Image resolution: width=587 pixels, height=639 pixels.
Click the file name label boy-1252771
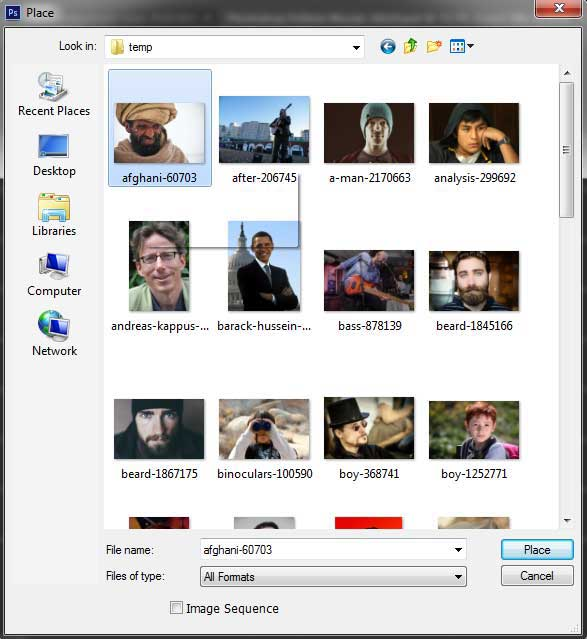coord(474,474)
